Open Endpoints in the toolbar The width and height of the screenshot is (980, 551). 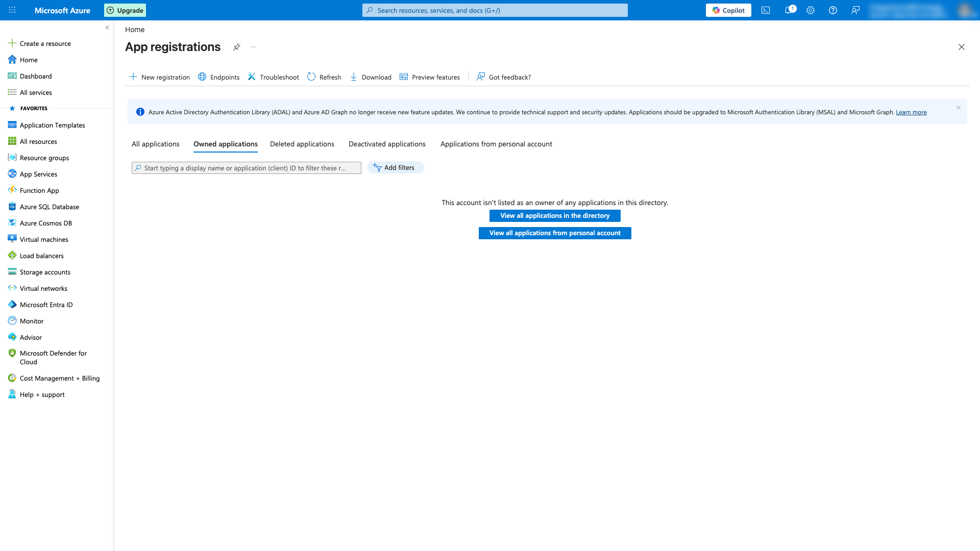pos(219,77)
